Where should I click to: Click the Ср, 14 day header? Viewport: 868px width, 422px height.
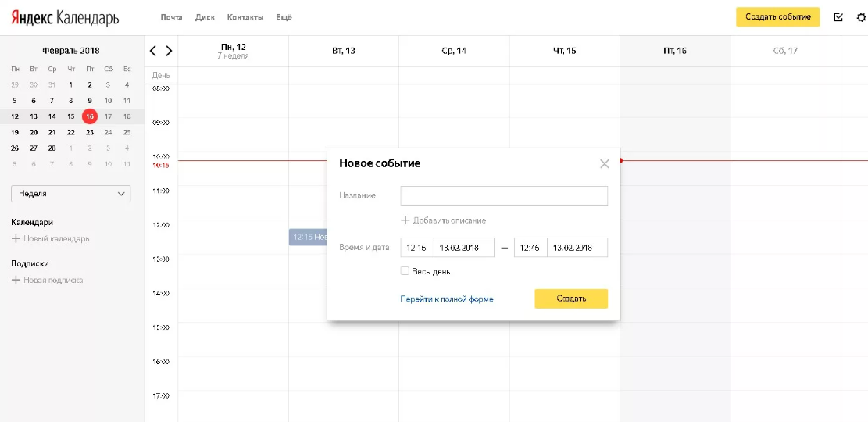454,51
